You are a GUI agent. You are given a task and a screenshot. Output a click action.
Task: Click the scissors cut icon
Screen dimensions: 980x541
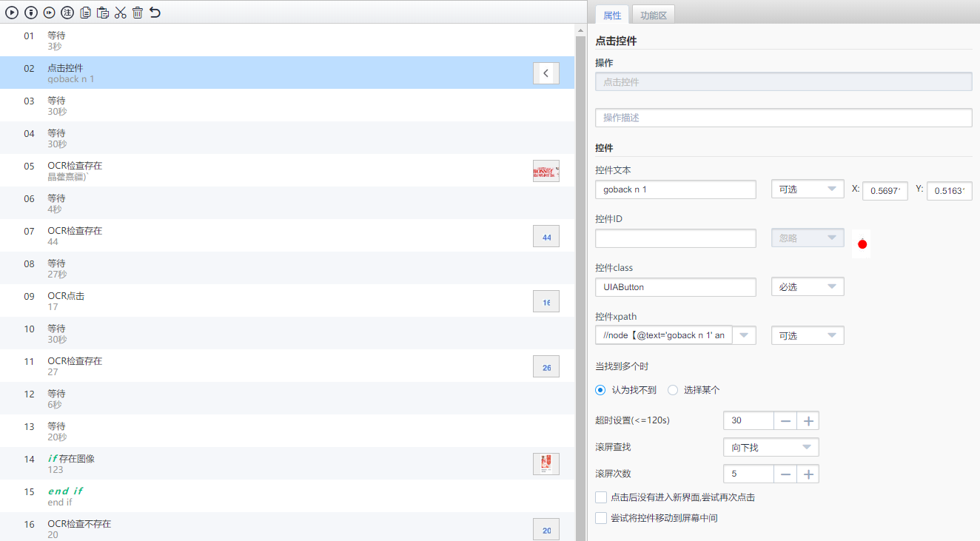(x=121, y=13)
